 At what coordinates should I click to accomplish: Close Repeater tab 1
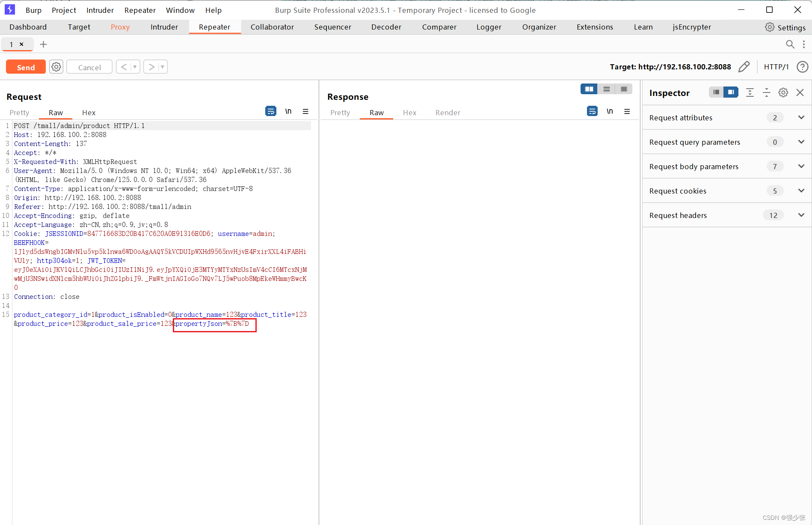[21, 44]
